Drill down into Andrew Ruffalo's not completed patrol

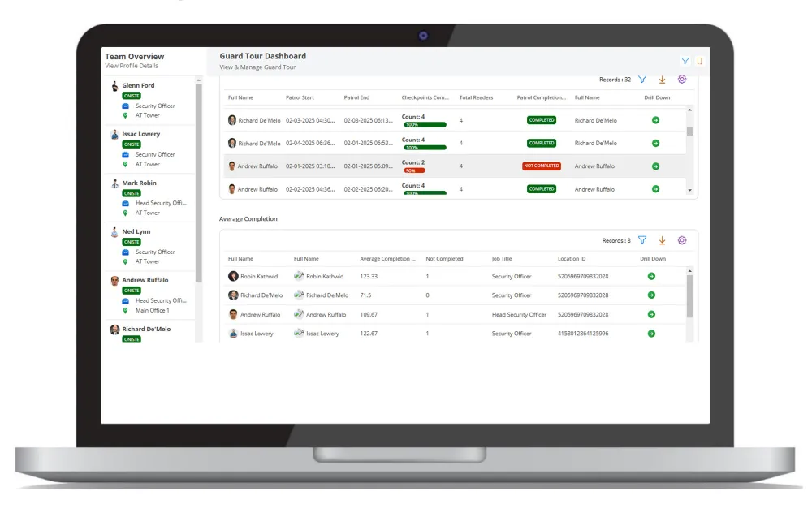point(655,166)
